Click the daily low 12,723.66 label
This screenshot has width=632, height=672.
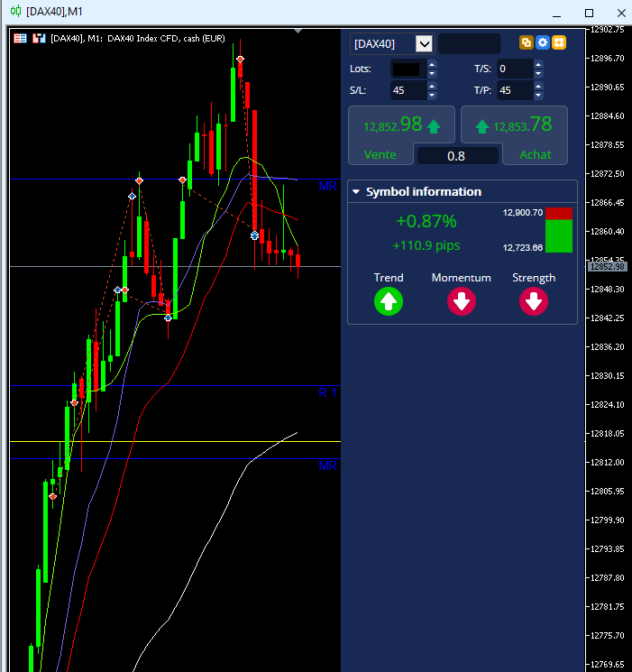pos(523,248)
